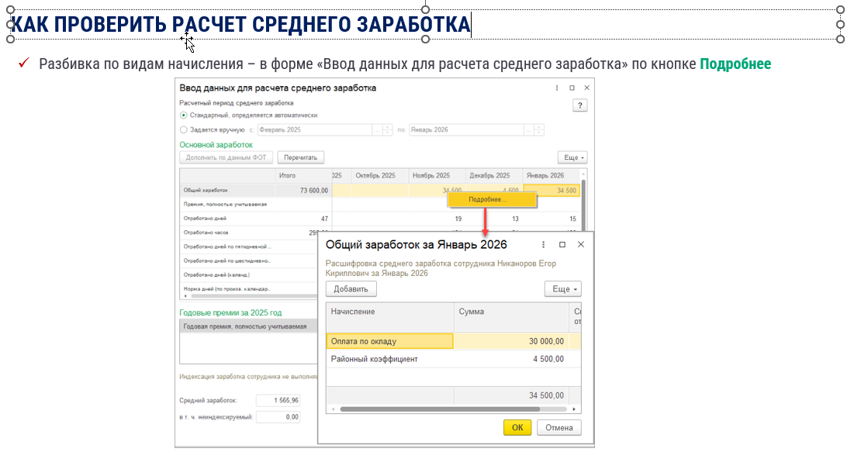The width and height of the screenshot is (868, 452).
Task: Open the help question-mark button
Action: tap(579, 105)
